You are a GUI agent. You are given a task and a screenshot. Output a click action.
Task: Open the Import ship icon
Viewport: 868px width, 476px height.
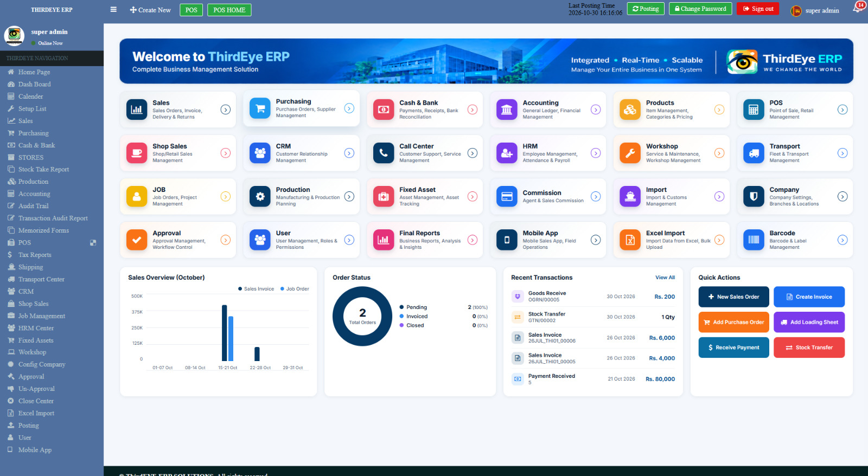click(x=630, y=196)
